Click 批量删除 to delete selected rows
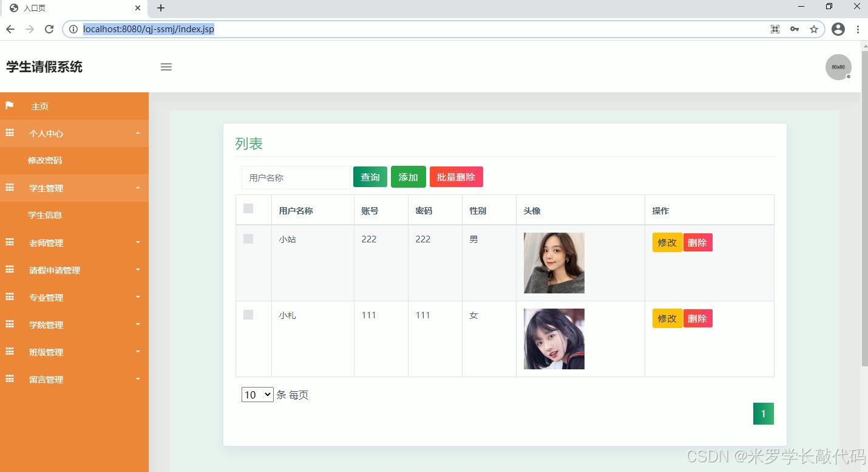Viewport: 868px width, 472px height. pyautogui.click(x=456, y=177)
